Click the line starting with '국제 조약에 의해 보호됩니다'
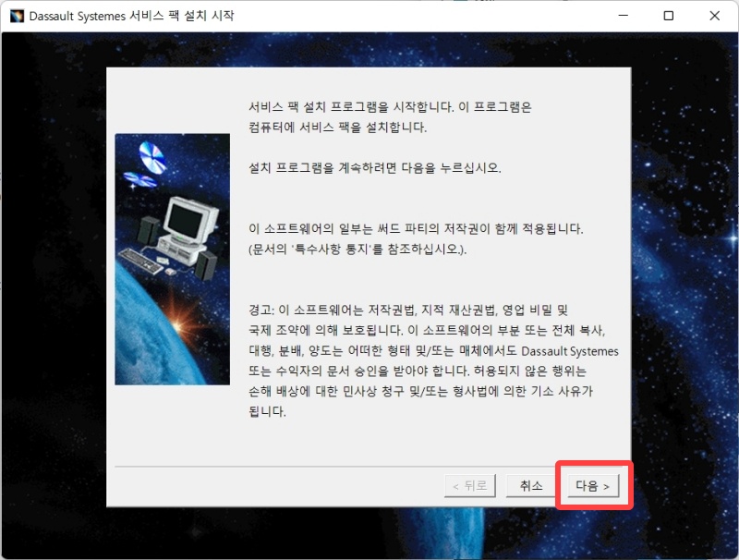This screenshot has height=560, width=739. (427, 331)
